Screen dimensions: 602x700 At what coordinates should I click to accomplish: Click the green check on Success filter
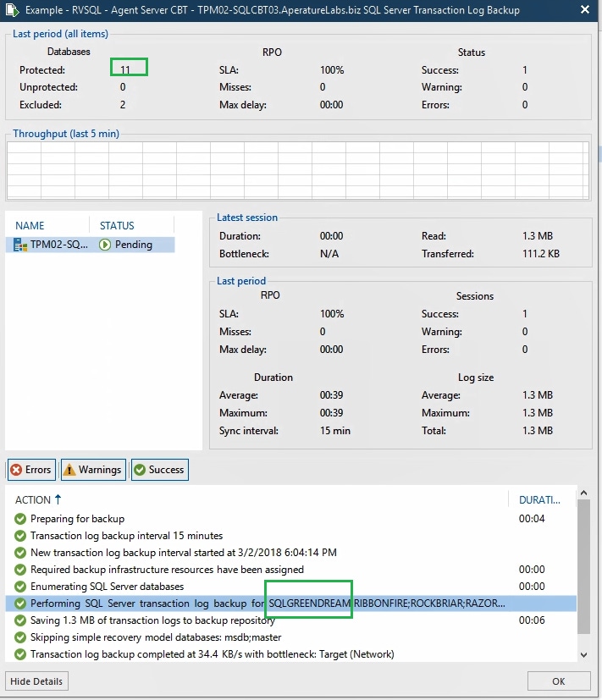(140, 470)
